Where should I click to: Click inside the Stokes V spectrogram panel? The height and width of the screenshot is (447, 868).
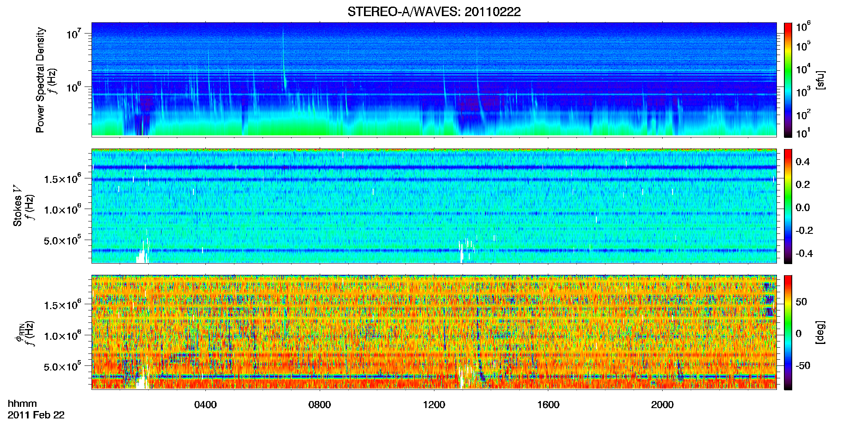(x=434, y=206)
